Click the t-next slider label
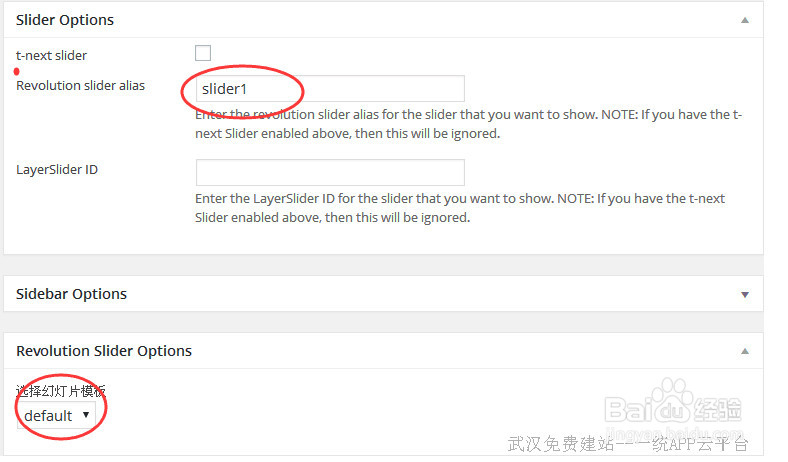788x462 pixels. [x=51, y=55]
